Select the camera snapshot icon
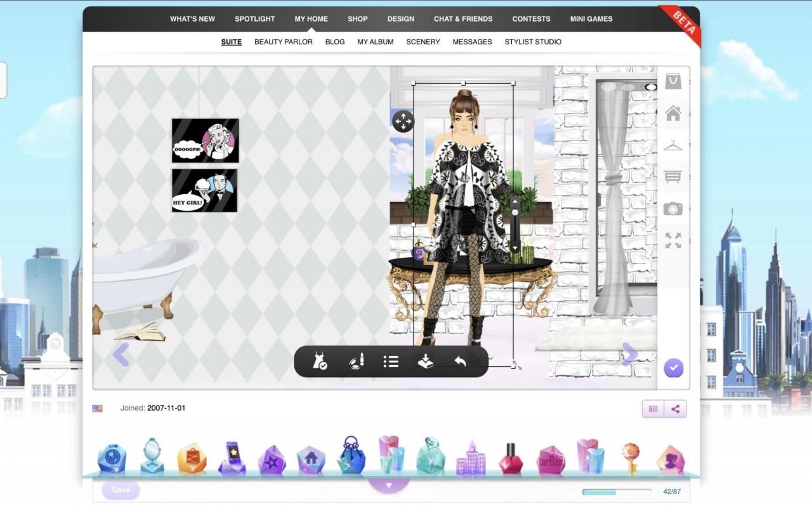 673,208
